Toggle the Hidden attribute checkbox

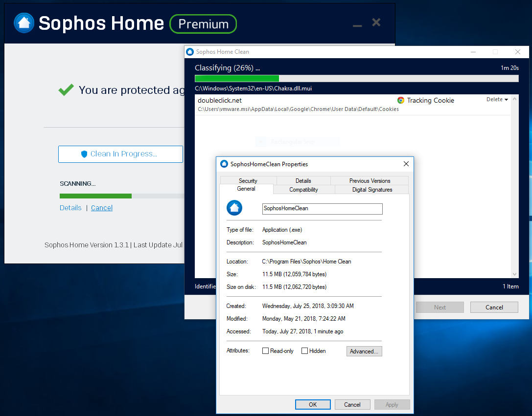click(305, 351)
